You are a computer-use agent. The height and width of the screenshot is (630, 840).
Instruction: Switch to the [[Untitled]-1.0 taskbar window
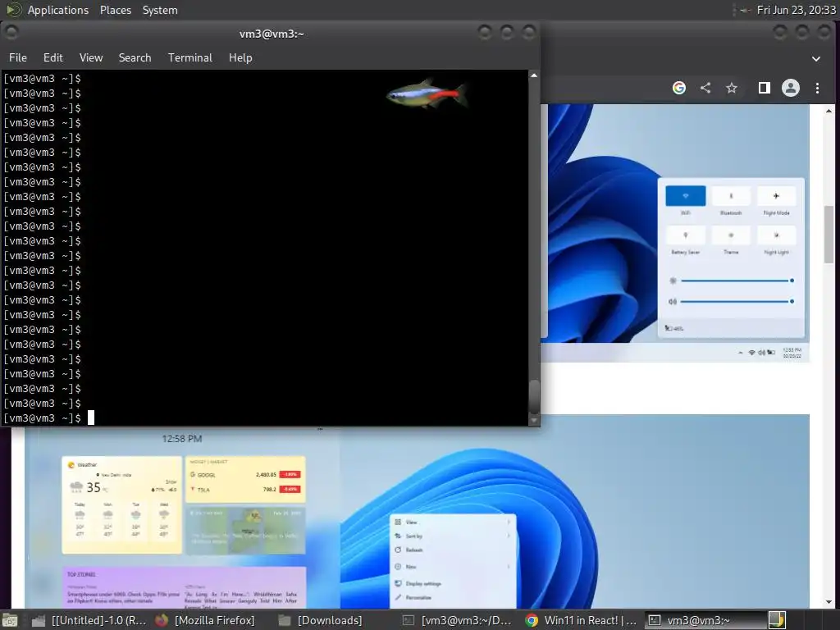pyautogui.click(x=89, y=620)
